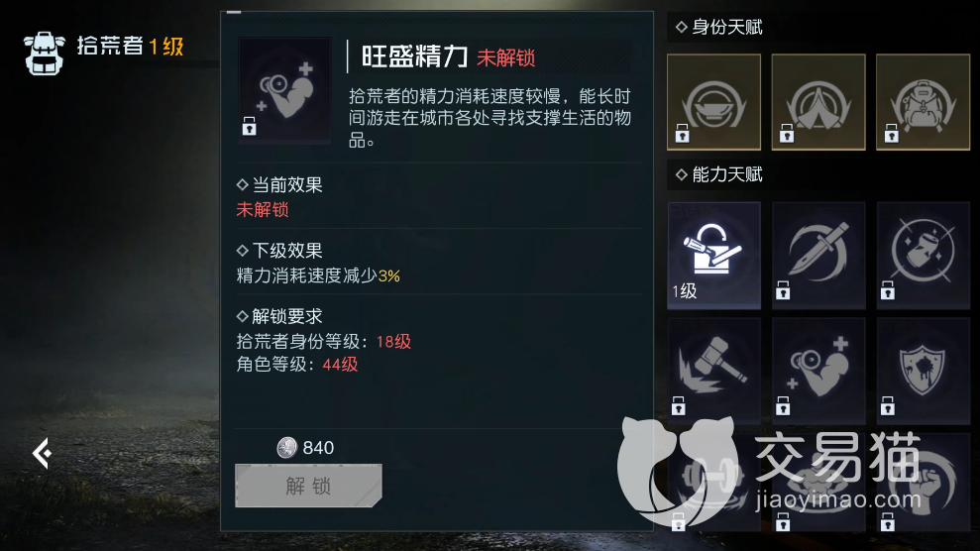The height and width of the screenshot is (551, 980).
Task: Click the 身份天赋 section header
Action: pos(718,27)
